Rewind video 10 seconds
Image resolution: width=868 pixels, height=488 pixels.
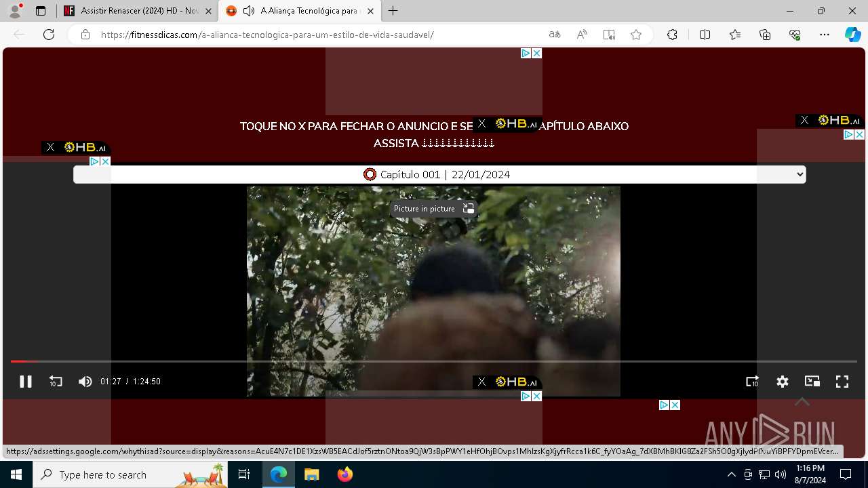(56, 382)
